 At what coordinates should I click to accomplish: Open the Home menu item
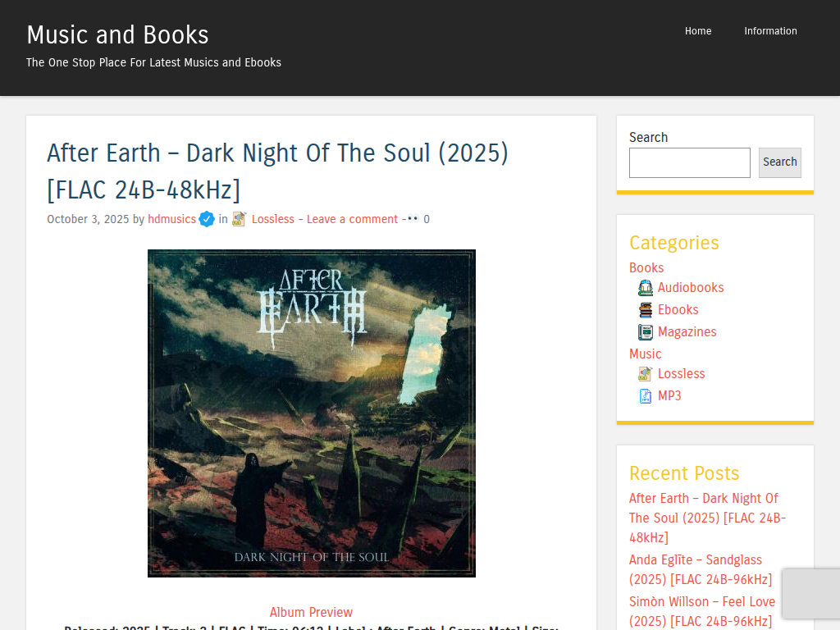[x=698, y=31]
